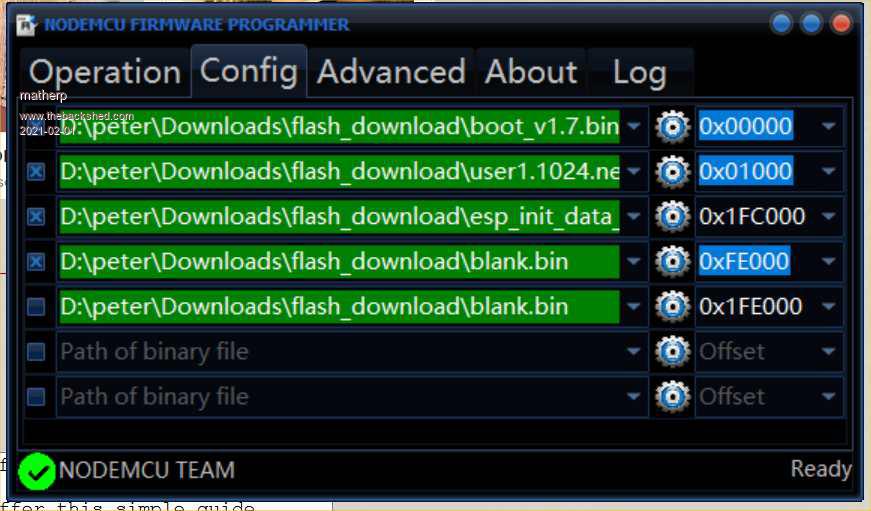Expand the esp_init_data path dropdown
Screen dimensions: 871x511
633,217
